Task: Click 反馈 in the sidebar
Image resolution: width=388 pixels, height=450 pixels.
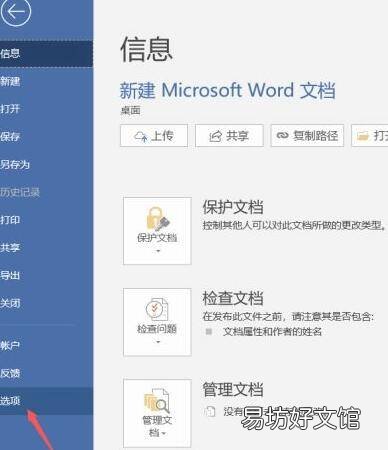Action: pos(46,373)
